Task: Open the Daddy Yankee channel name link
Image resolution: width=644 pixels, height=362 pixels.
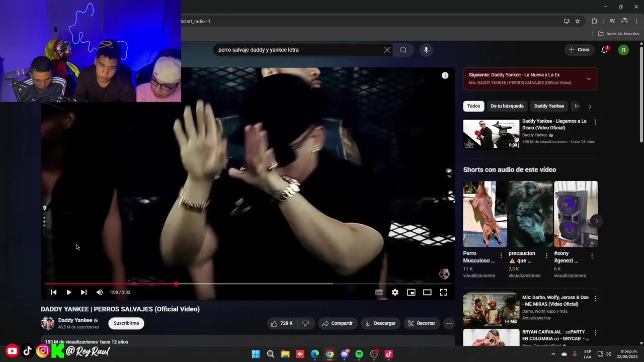Action: (75, 320)
